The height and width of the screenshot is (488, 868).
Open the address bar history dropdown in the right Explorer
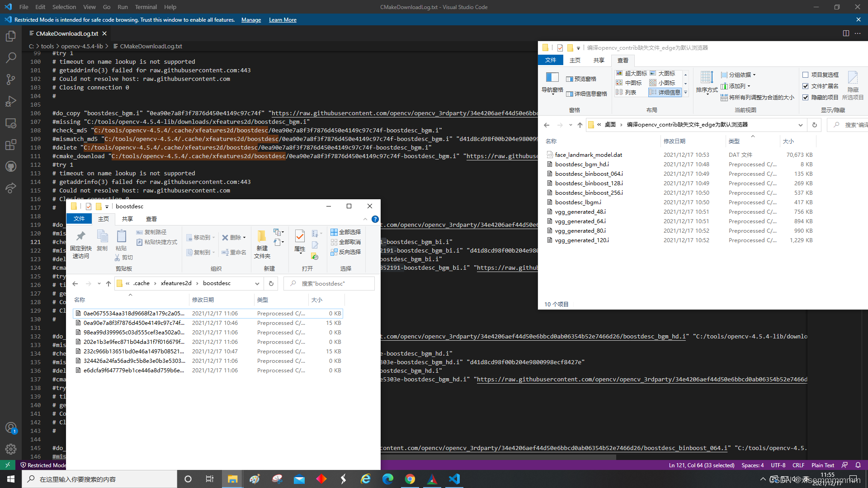tap(800, 125)
